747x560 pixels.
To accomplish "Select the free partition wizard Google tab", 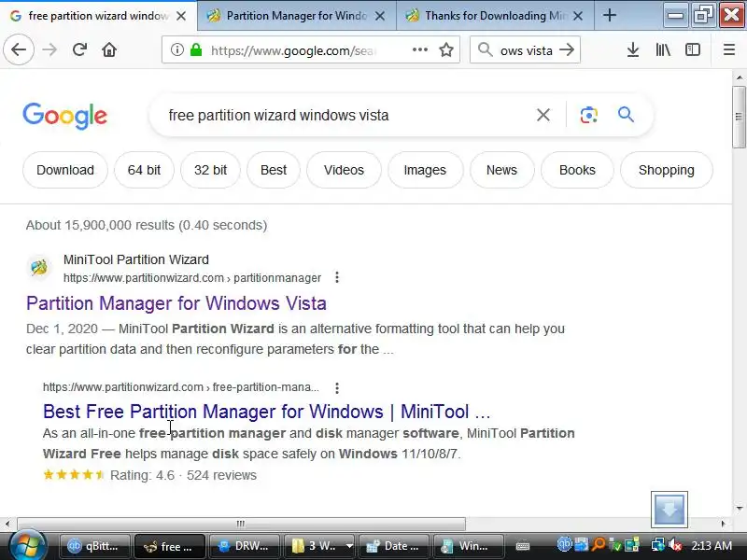I will (x=98, y=16).
